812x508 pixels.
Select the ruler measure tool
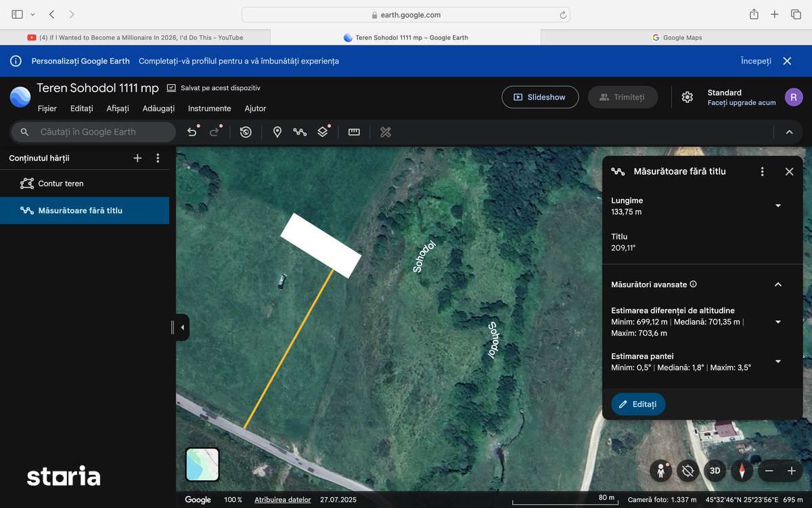click(x=354, y=132)
